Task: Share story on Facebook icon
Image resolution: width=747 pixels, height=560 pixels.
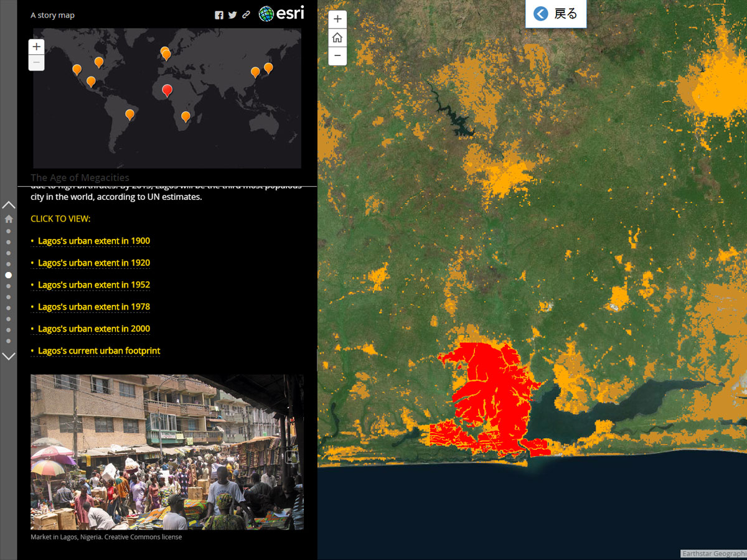Action: tap(219, 15)
